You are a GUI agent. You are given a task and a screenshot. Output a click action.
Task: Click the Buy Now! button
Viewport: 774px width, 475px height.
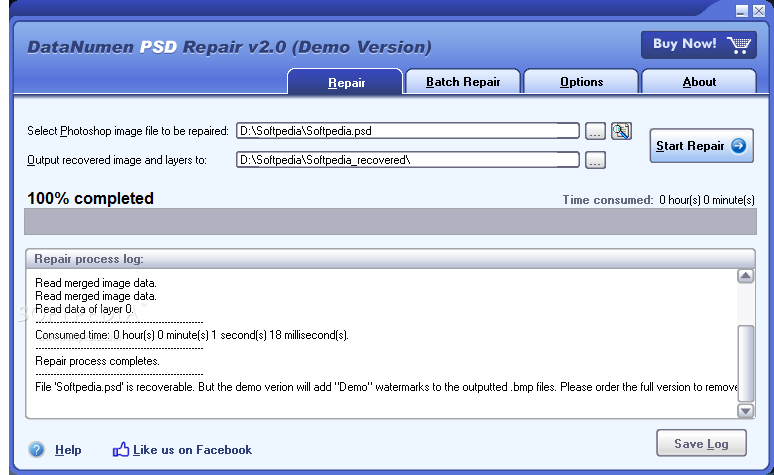coord(698,45)
